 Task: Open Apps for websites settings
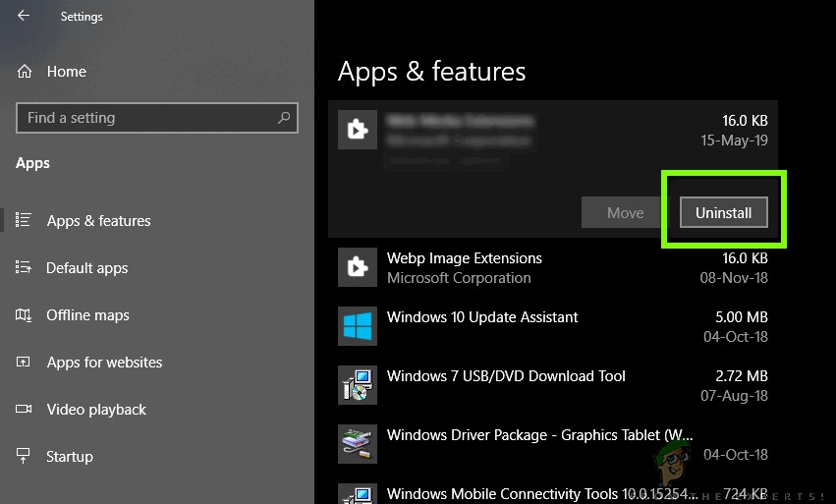(104, 363)
